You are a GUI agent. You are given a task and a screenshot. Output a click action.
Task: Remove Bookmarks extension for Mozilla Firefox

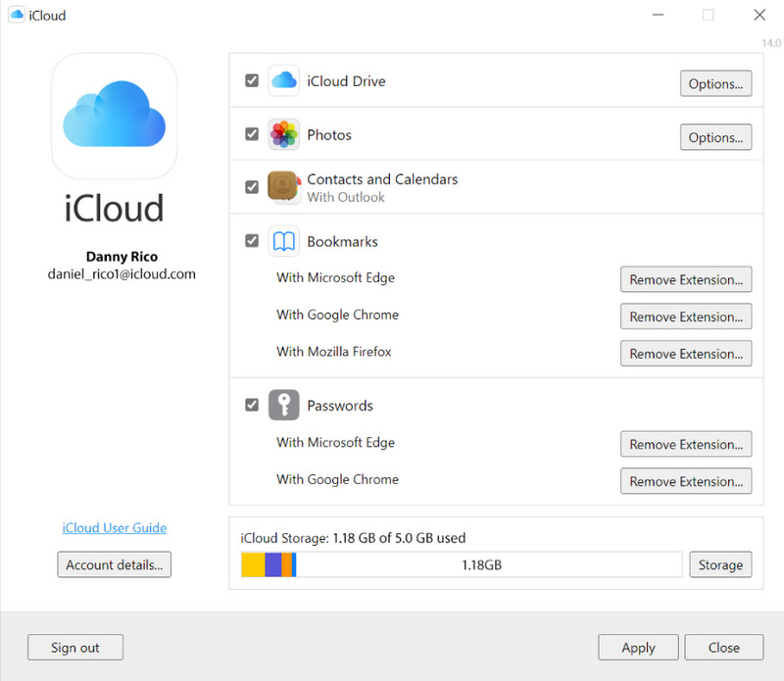tap(686, 354)
